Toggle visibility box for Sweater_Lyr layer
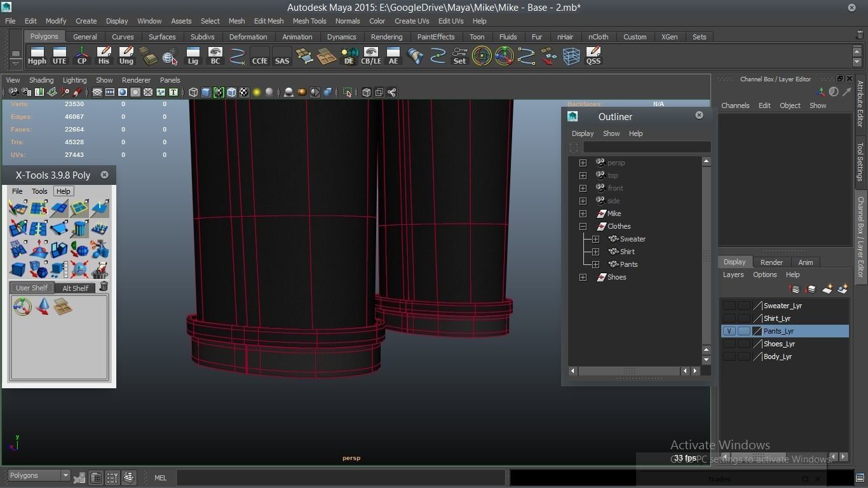The image size is (868, 488). pyautogui.click(x=729, y=306)
